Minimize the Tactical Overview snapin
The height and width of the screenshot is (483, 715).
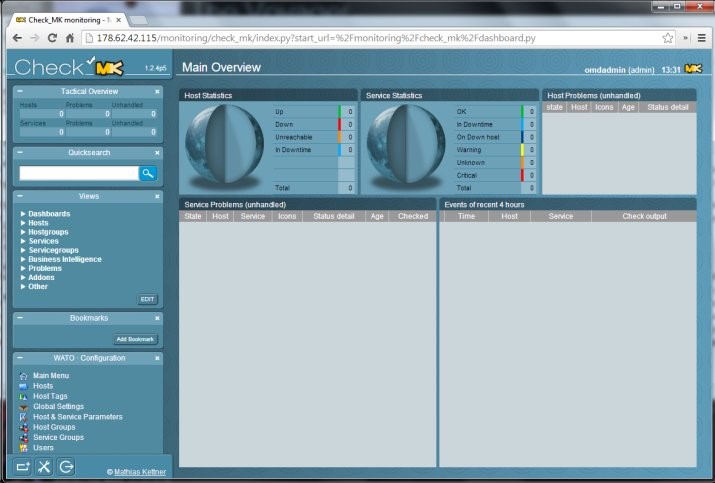(20, 91)
